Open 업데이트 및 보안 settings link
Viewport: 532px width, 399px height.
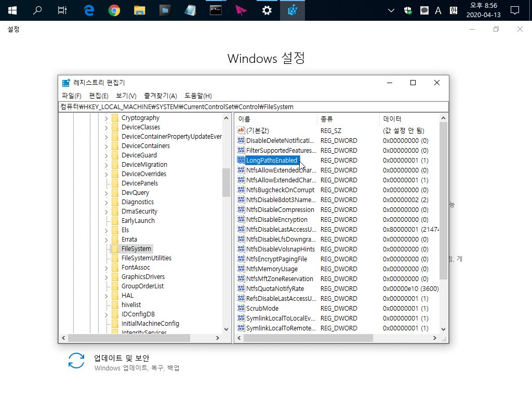tap(122, 358)
